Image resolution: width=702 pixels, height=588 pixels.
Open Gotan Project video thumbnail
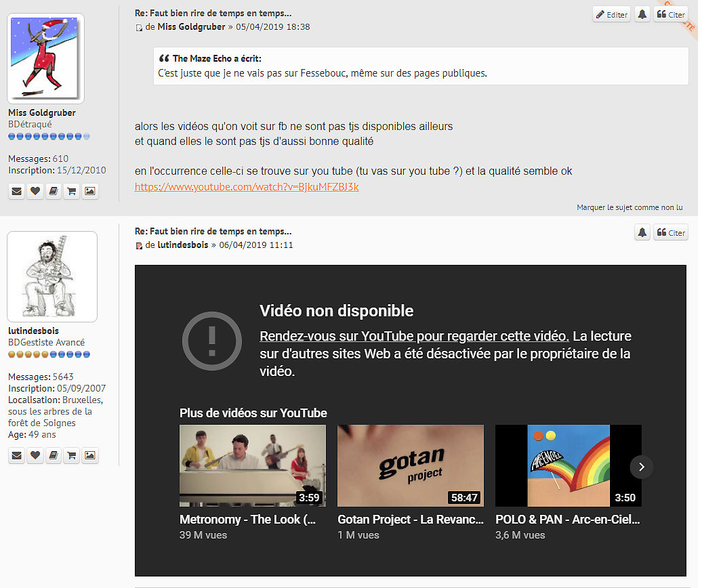411,465
